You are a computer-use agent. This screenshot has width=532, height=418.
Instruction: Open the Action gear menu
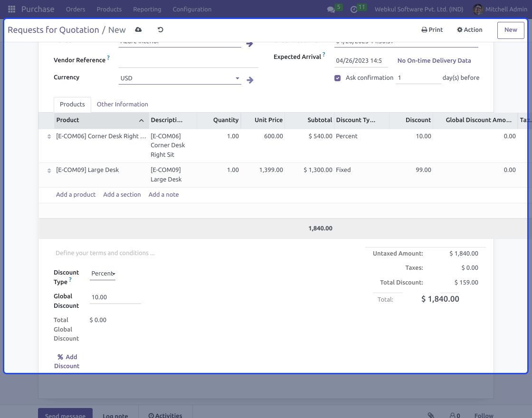(470, 30)
